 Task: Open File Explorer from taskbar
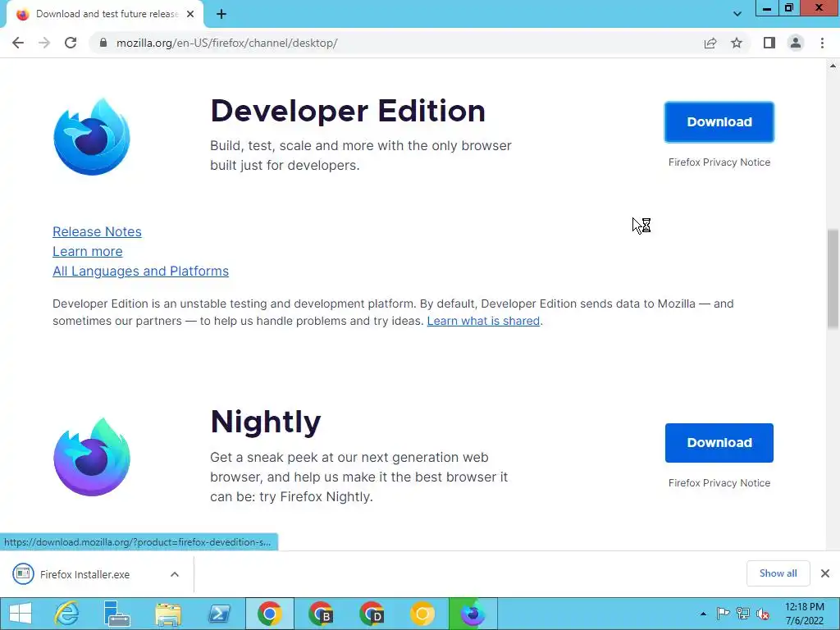[168, 614]
